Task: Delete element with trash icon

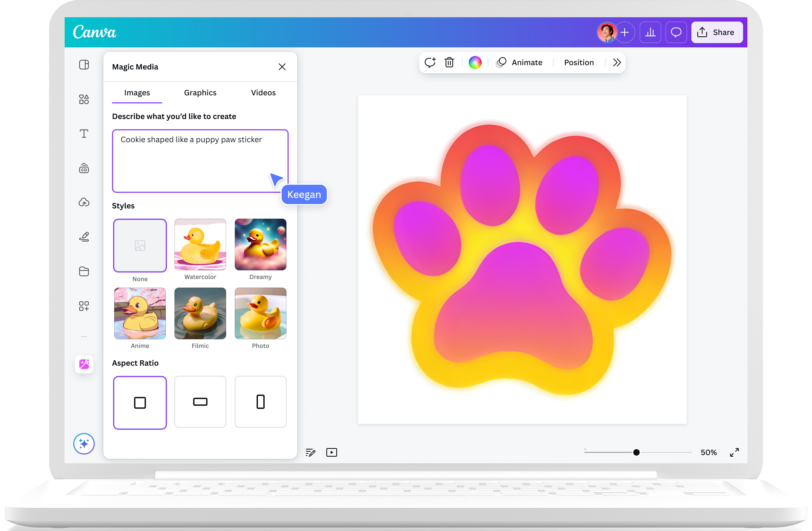Action: tap(449, 62)
